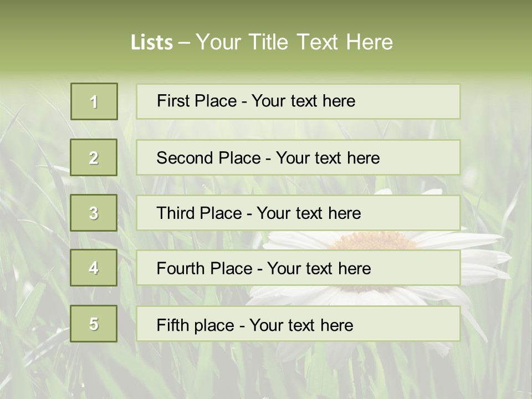Viewport: 532px width, 399px height.
Task: Click Third Place text box
Action: tap(298, 213)
